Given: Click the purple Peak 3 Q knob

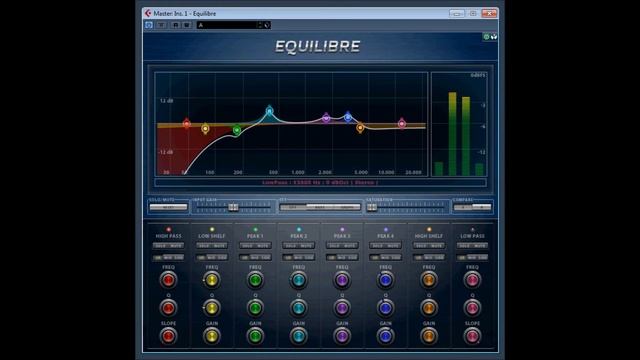Looking at the screenshot, I should tap(342, 308).
